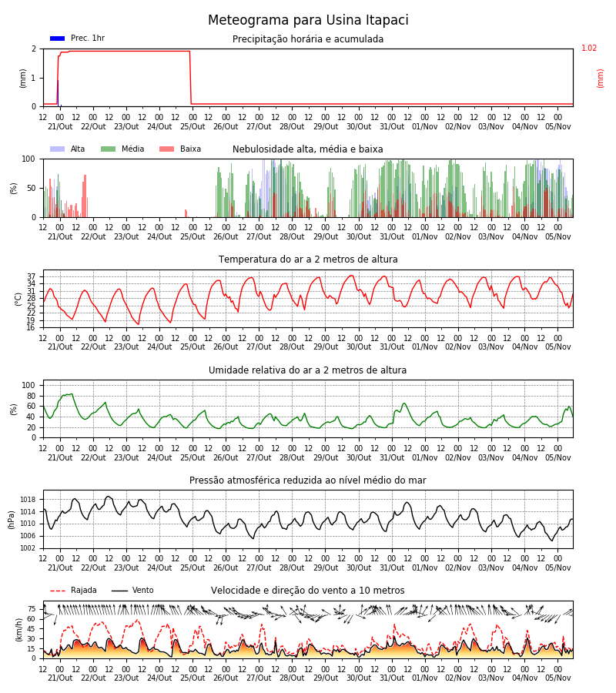Click the green Média legend swatch
This screenshot has height=693, width=616.
[109, 149]
